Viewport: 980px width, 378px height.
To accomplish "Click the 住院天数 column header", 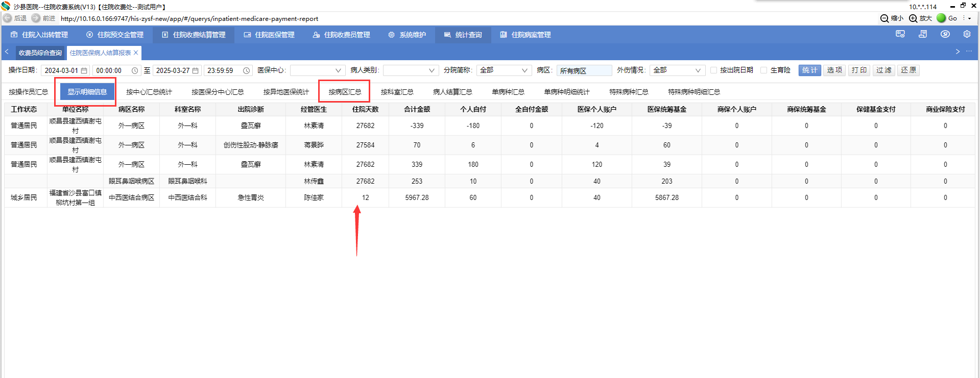I will 365,109.
